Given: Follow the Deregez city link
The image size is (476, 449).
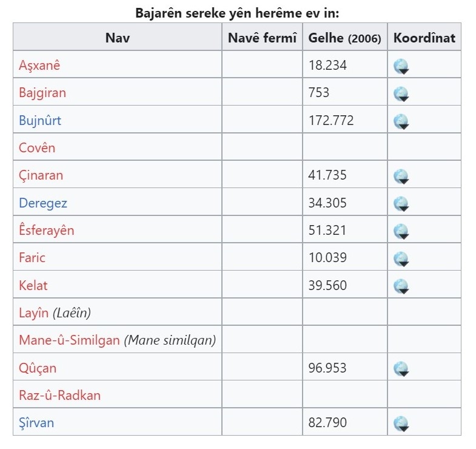Looking at the screenshot, I should pos(43,203).
